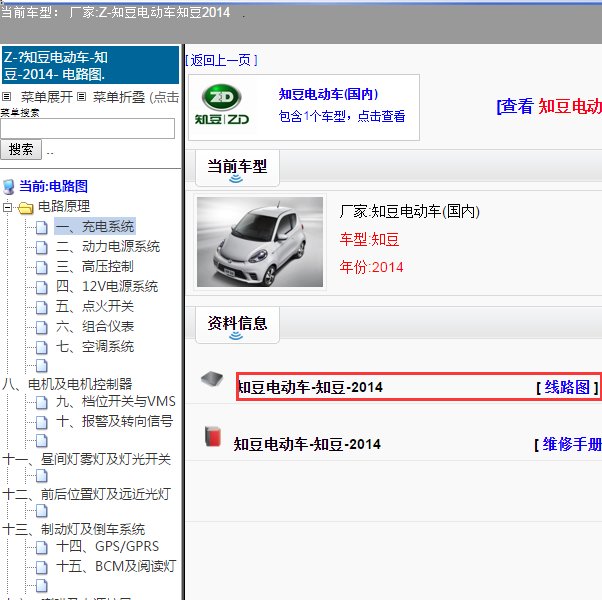Click the ZD 知豆 brand logo
The image size is (602, 600).
[x=222, y=104]
